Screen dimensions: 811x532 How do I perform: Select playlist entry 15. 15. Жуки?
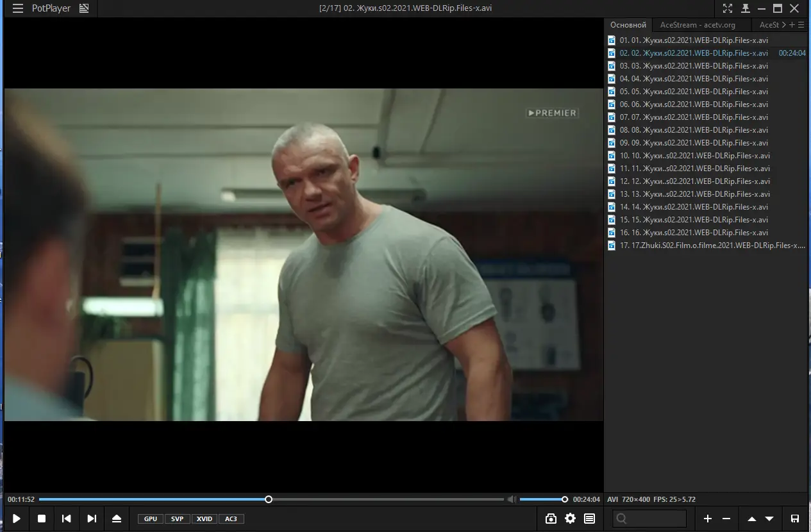pos(706,220)
